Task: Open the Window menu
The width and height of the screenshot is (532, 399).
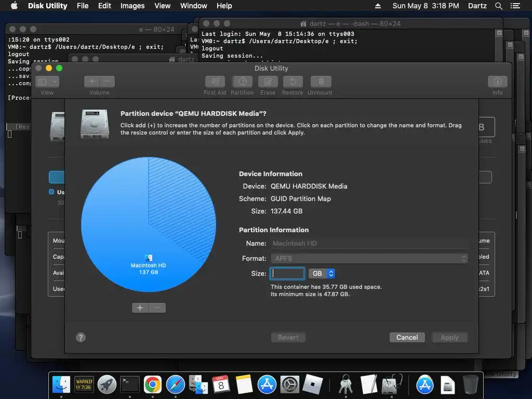Action: [x=194, y=6]
